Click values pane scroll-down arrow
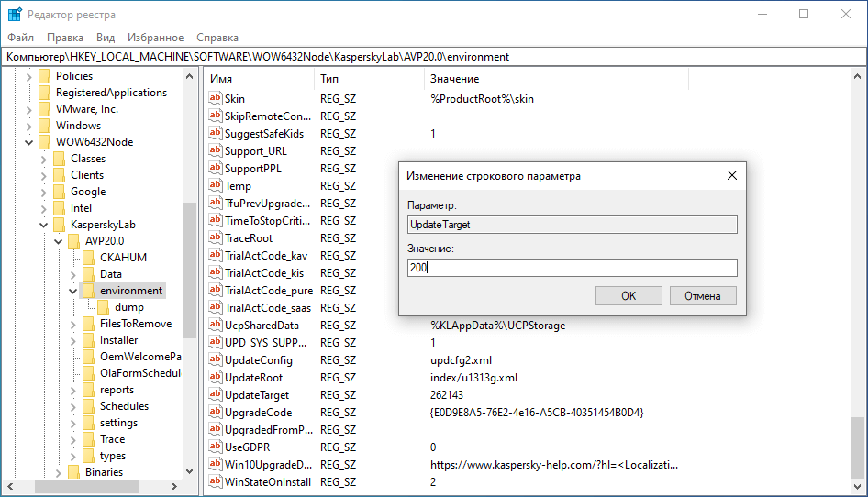This screenshot has height=497, width=868. tap(857, 487)
